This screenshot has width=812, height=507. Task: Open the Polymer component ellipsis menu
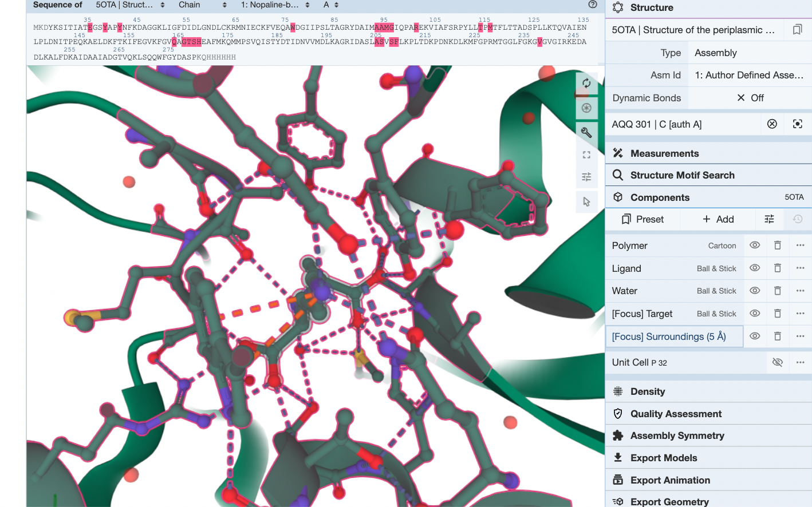800,245
